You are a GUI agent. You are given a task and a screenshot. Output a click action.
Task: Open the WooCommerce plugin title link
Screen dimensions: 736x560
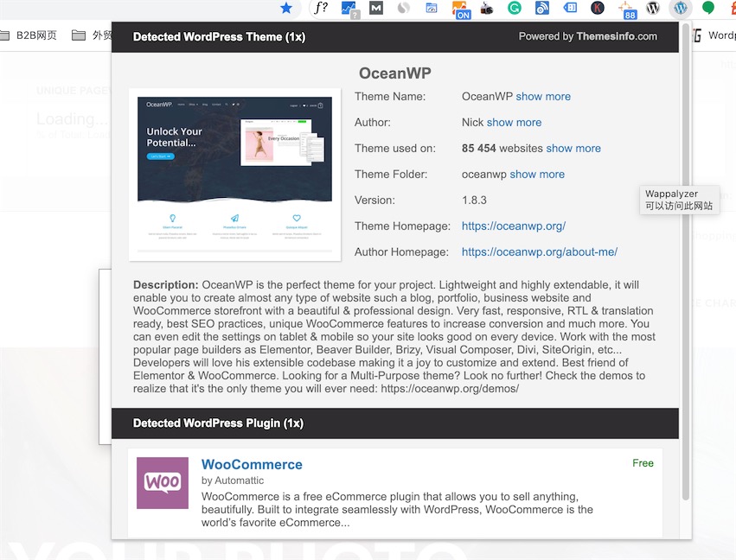[x=252, y=464]
